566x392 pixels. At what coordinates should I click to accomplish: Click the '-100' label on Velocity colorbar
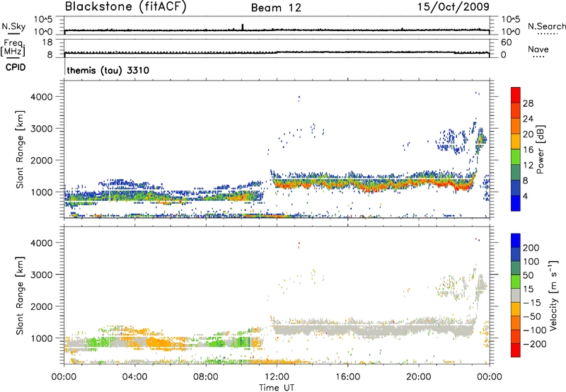tap(535, 330)
